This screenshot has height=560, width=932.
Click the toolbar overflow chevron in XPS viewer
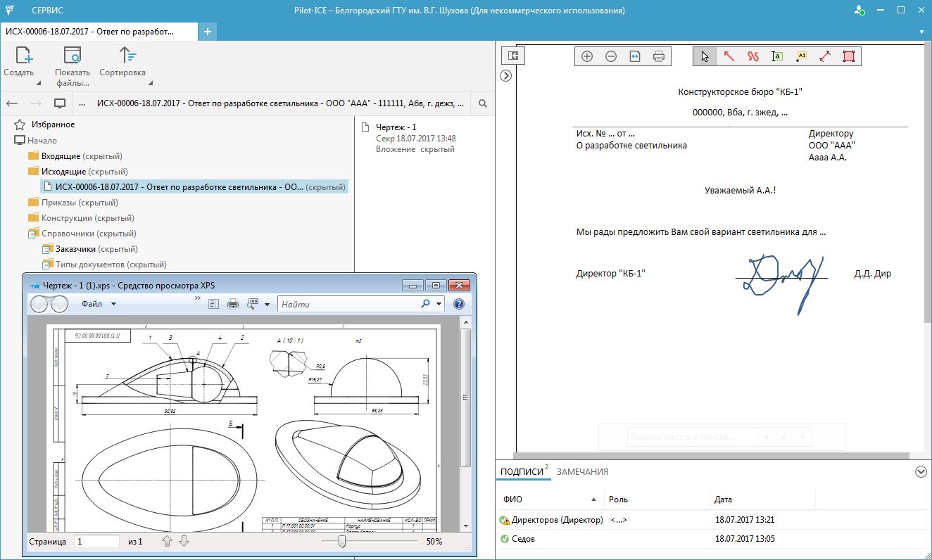tap(198, 298)
